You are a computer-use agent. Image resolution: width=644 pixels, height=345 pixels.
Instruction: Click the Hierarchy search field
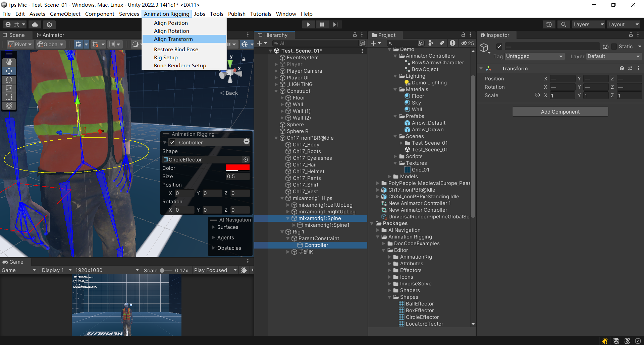[315, 43]
